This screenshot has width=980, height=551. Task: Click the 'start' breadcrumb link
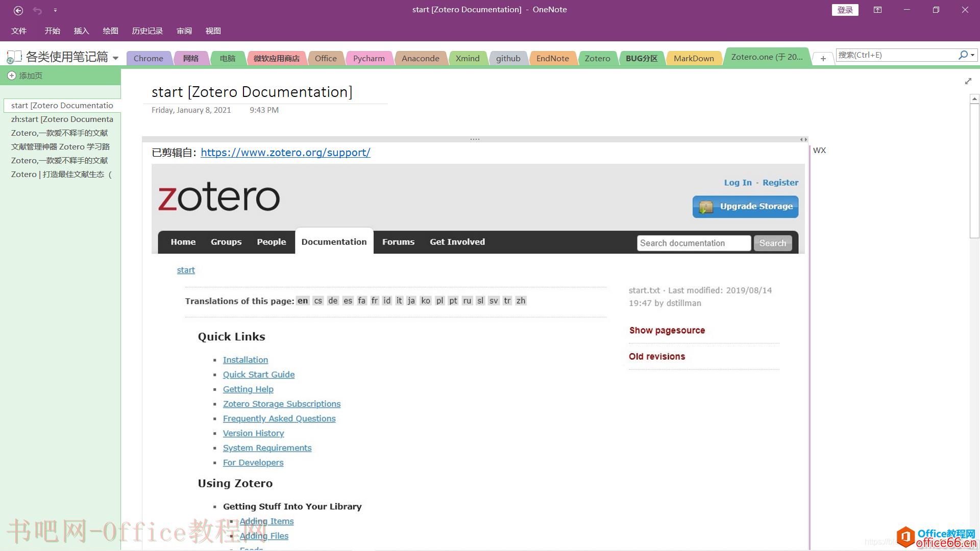(186, 270)
